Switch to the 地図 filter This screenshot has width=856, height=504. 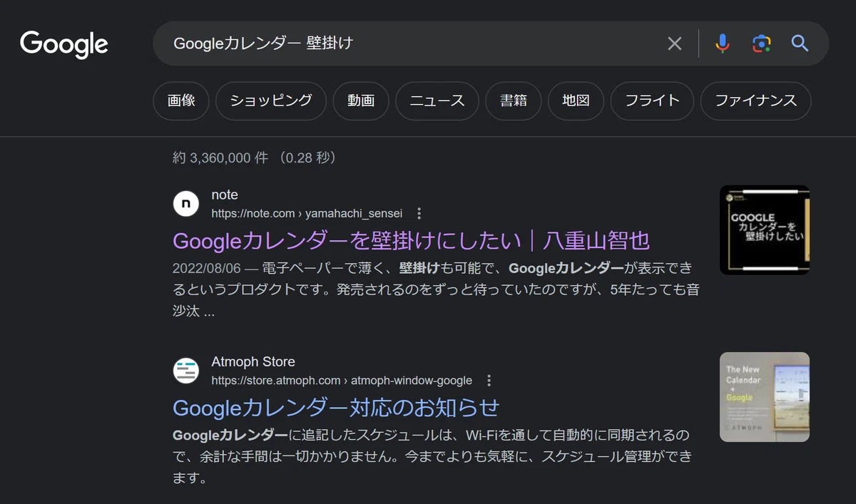[x=576, y=101]
